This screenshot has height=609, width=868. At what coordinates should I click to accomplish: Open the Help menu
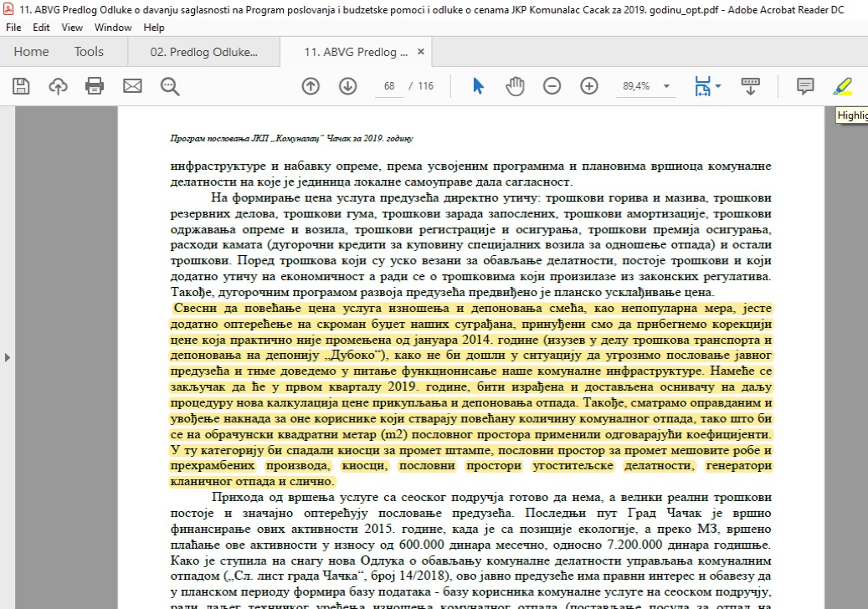click(x=154, y=28)
